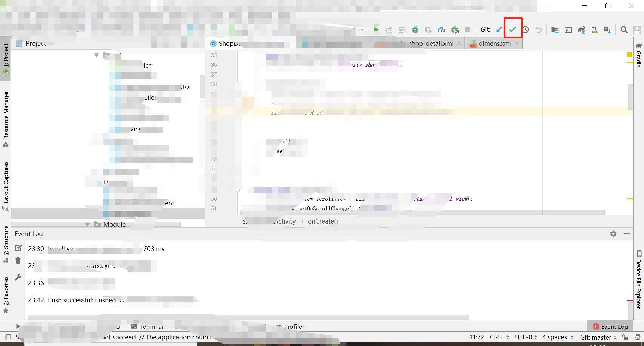Open the Git: master branch dropdown
644x346 pixels.
point(598,337)
